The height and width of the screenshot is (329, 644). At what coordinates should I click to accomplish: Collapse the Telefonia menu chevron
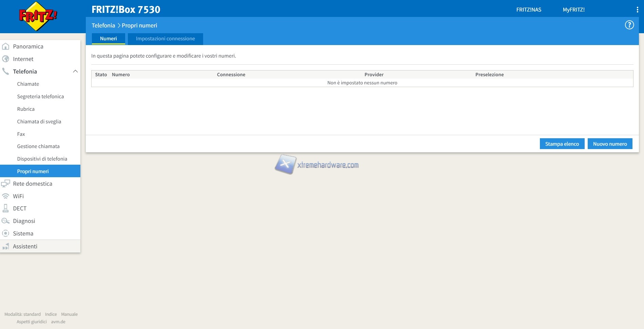[x=75, y=71]
